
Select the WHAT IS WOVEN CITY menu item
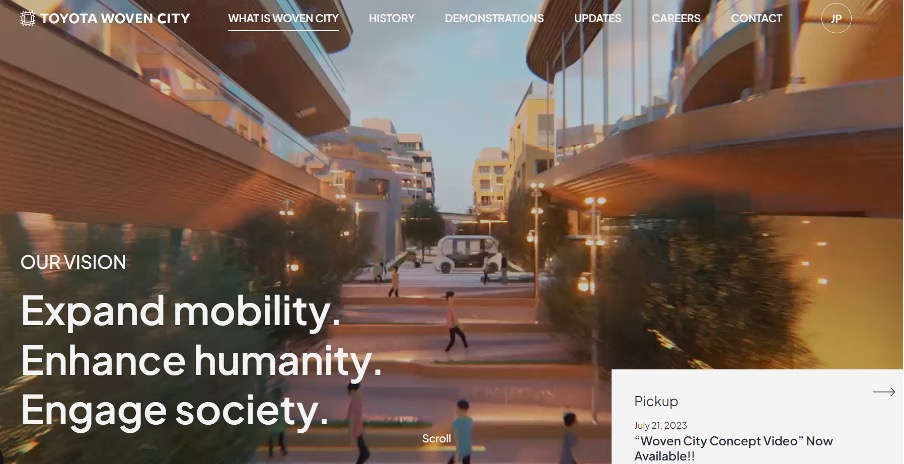(283, 18)
